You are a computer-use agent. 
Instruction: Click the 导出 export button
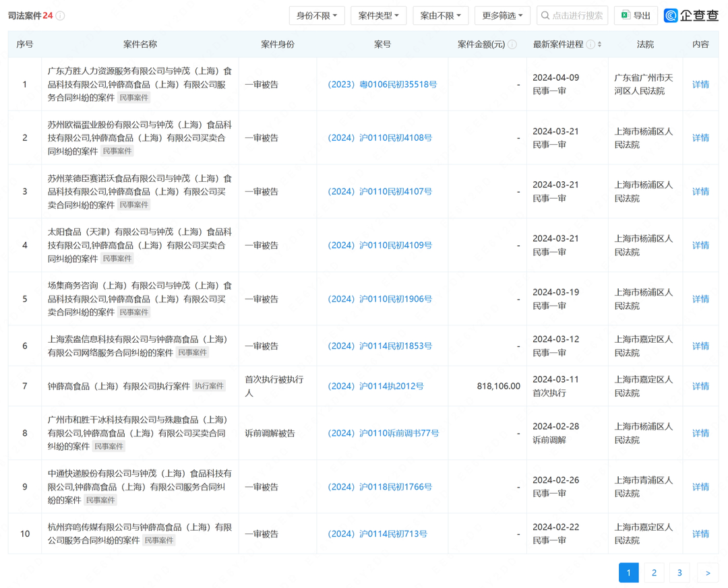pos(634,15)
